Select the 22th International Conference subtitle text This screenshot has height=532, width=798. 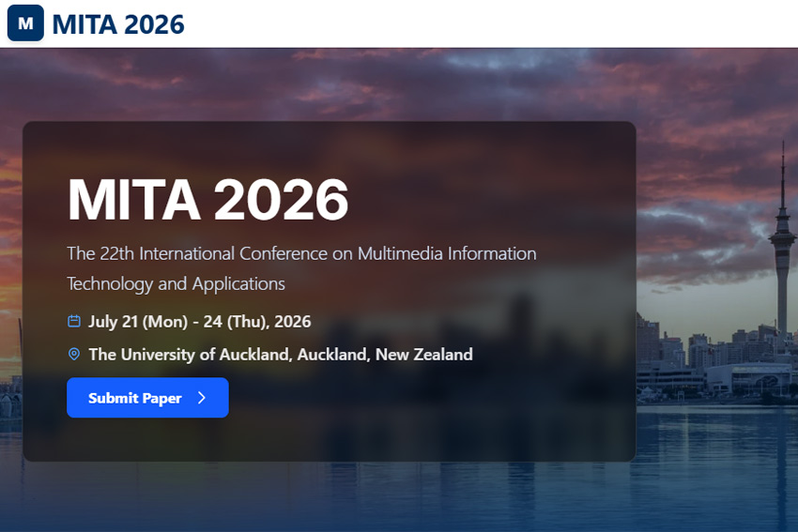click(x=301, y=268)
